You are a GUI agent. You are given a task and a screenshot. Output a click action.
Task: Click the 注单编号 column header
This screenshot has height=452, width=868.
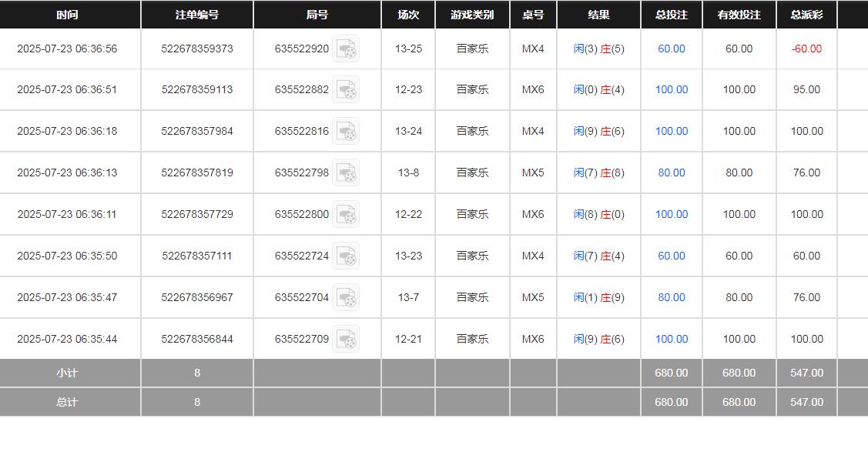point(196,15)
